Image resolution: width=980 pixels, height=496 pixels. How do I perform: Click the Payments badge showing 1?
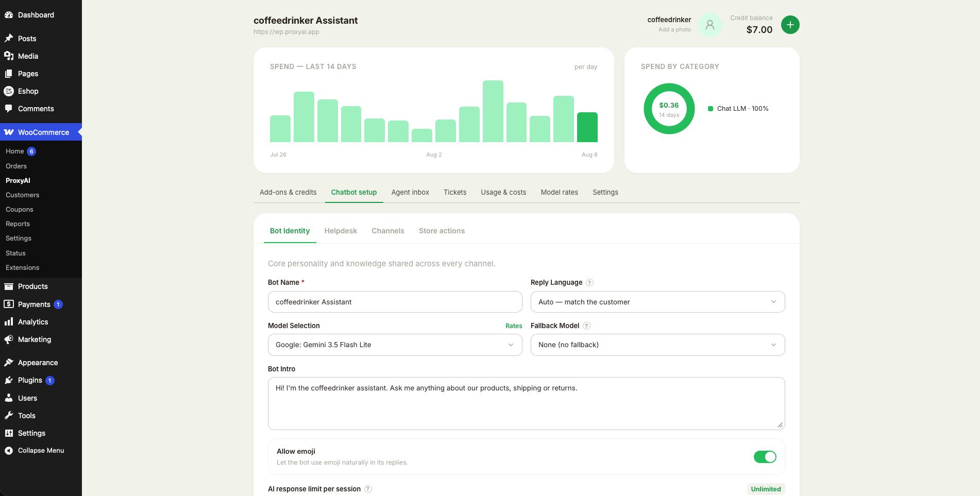point(58,304)
